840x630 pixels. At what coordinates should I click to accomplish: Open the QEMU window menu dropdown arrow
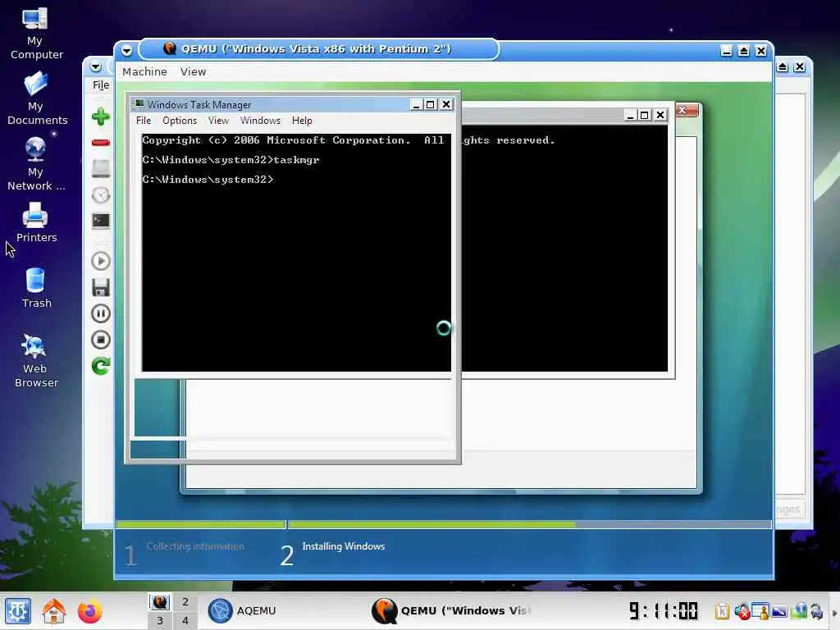126,51
